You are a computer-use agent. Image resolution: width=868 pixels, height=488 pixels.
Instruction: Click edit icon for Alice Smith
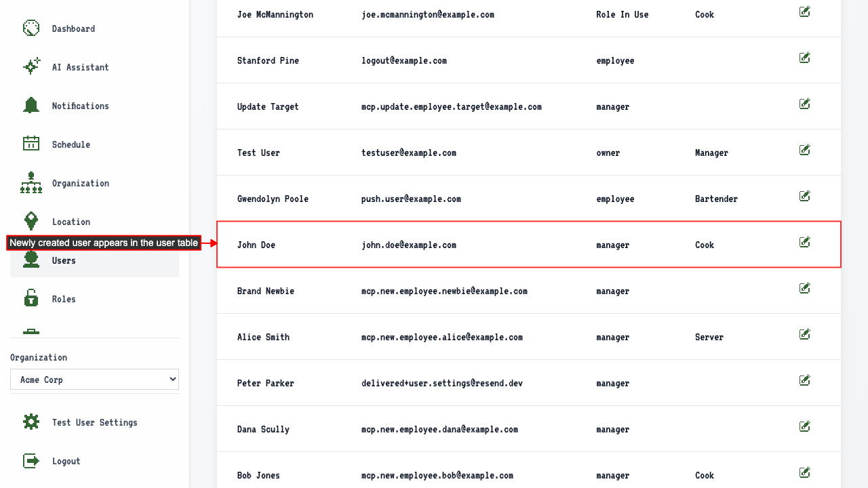[x=804, y=334]
